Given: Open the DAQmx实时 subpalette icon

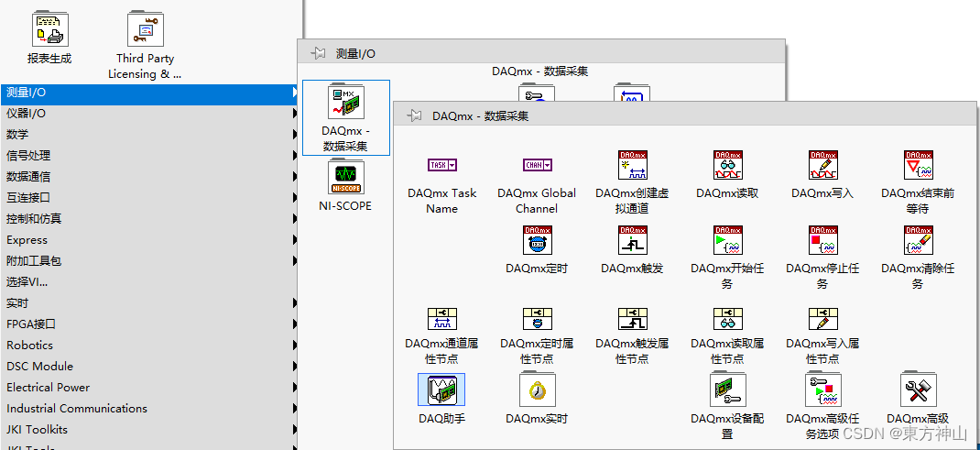Looking at the screenshot, I should click(538, 390).
